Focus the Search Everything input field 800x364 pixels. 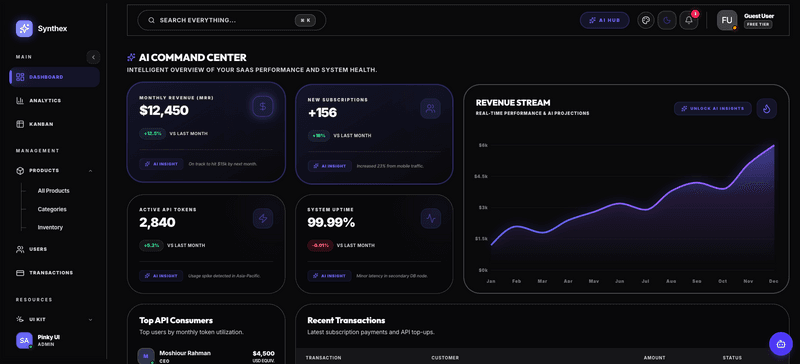tap(232, 20)
